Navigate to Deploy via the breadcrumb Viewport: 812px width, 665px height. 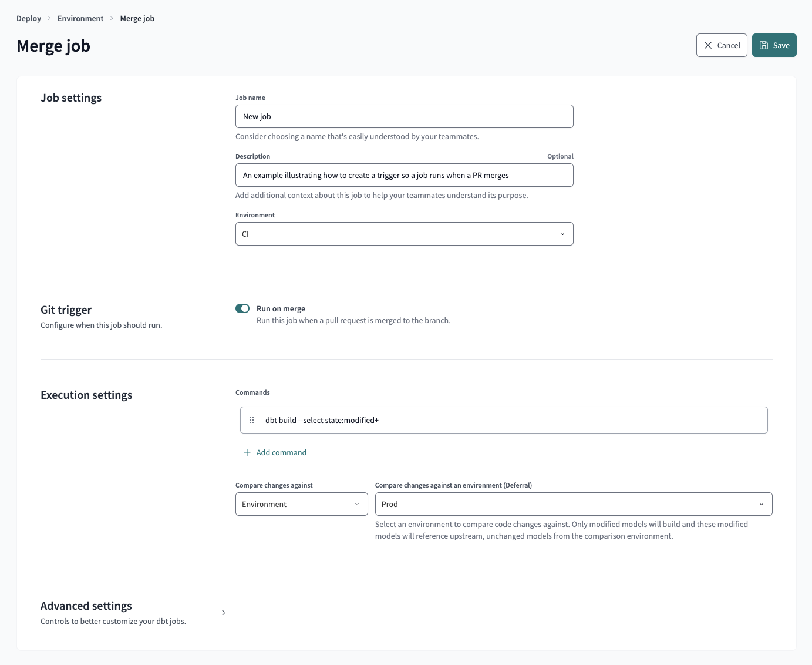pyautogui.click(x=29, y=18)
